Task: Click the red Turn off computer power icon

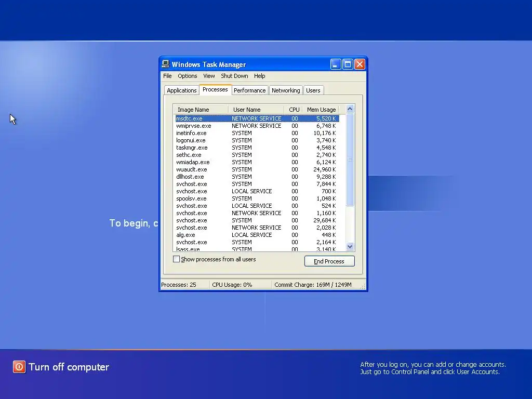Action: tap(19, 367)
